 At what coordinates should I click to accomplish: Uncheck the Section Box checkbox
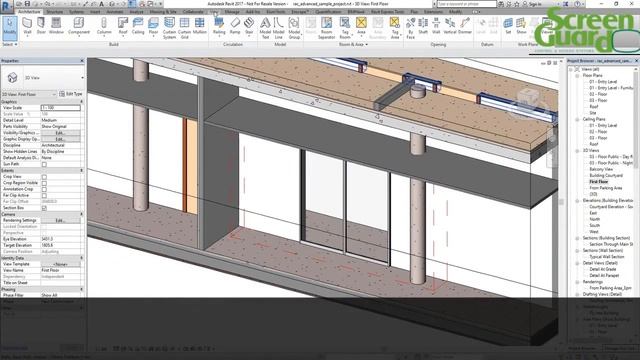44,208
